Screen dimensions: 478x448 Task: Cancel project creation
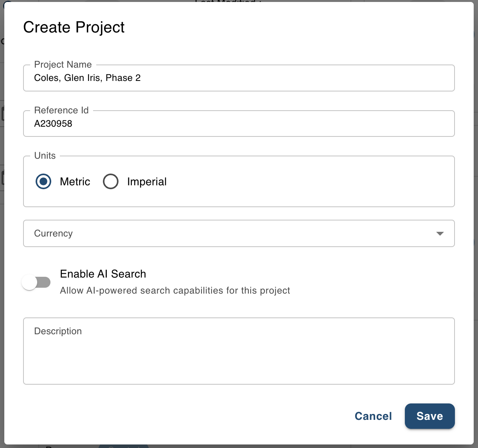[373, 416]
